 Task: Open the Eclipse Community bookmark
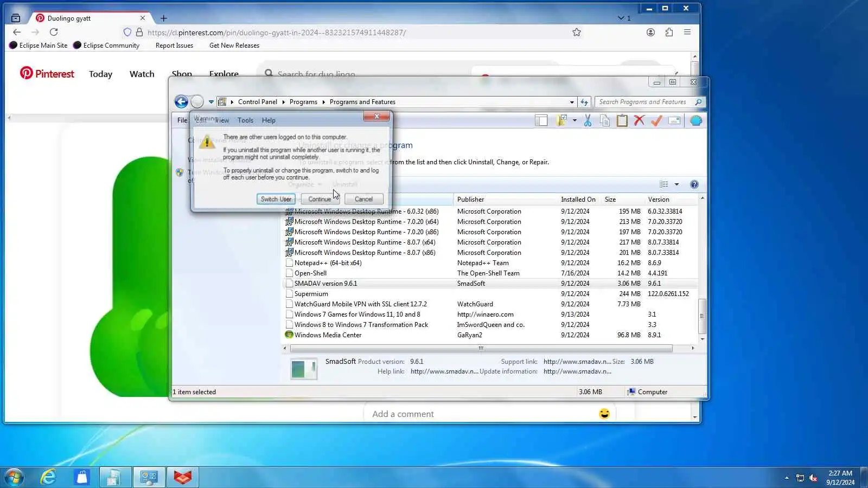106,46
